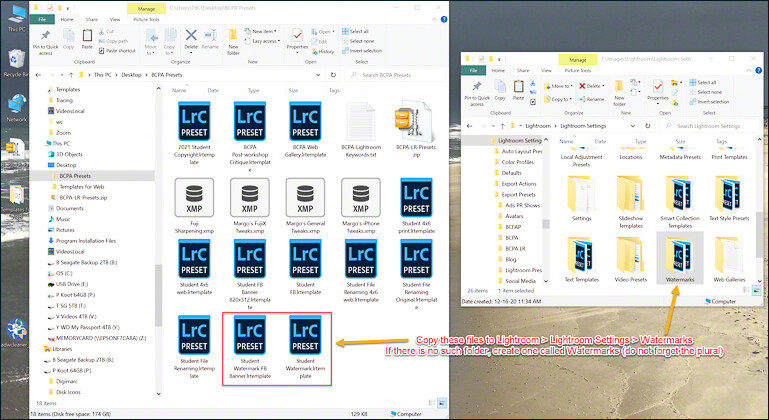
Task: Click Paste shortcut in BCPA Presets ribbon
Action: [117, 51]
